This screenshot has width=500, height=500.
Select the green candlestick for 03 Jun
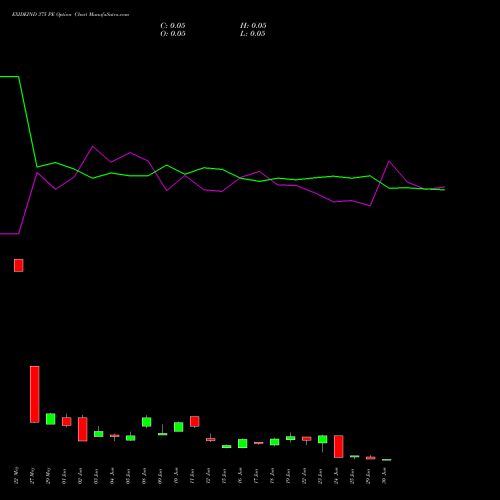click(99, 433)
